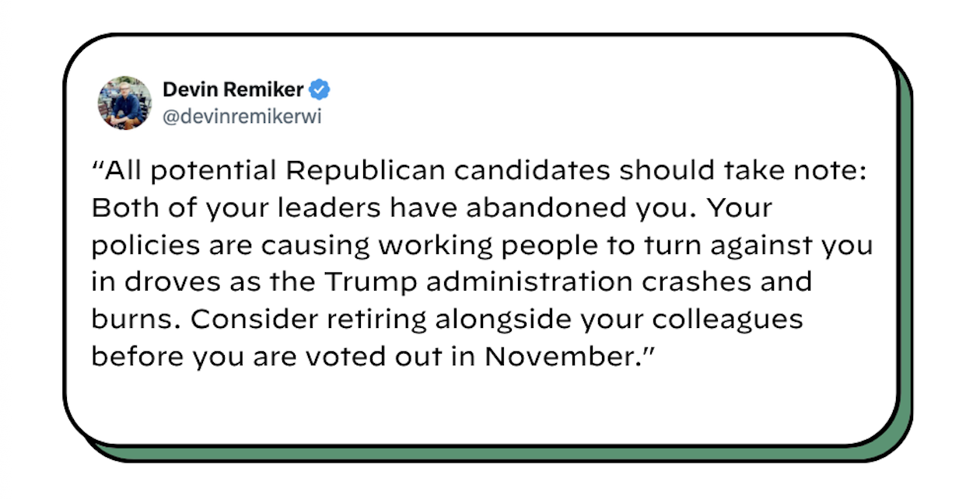Click the word "Trump" in the tweet
The image size is (980, 499).
tap(370, 281)
